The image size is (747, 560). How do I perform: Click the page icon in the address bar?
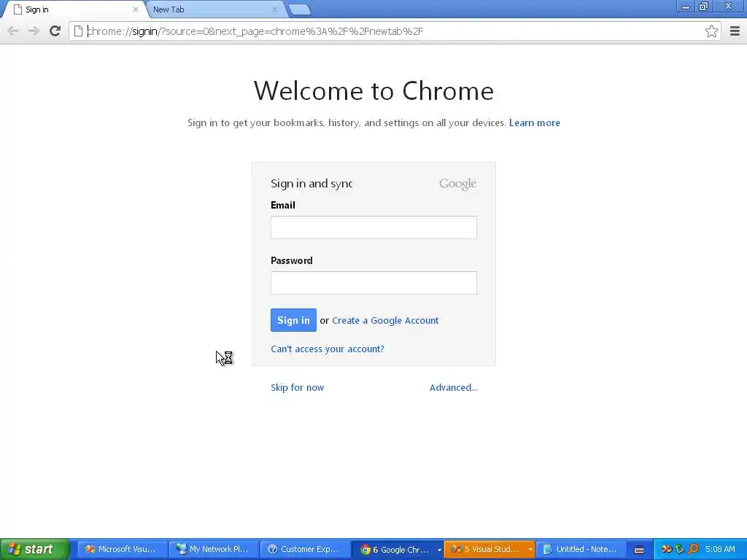[79, 31]
